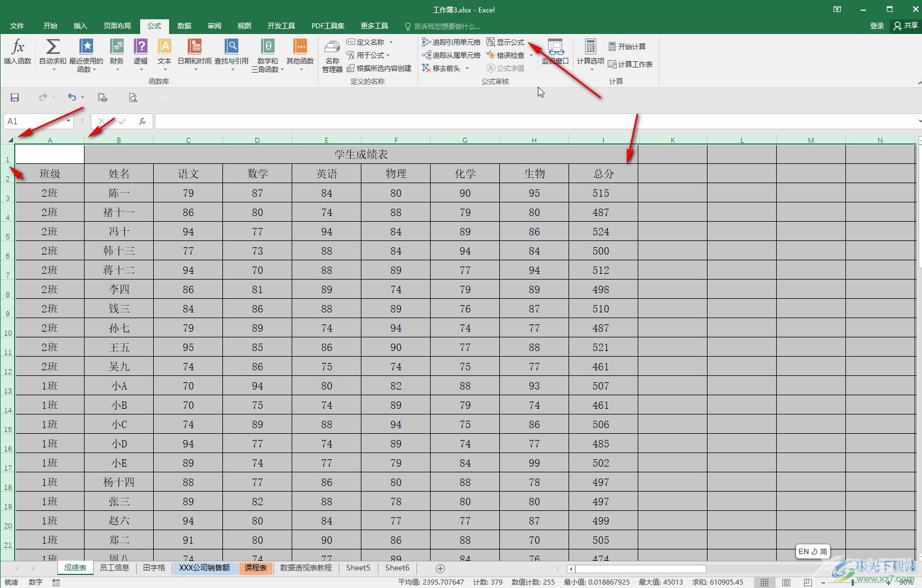Click the print preview icon in quick toolbar

pyautogui.click(x=133, y=98)
